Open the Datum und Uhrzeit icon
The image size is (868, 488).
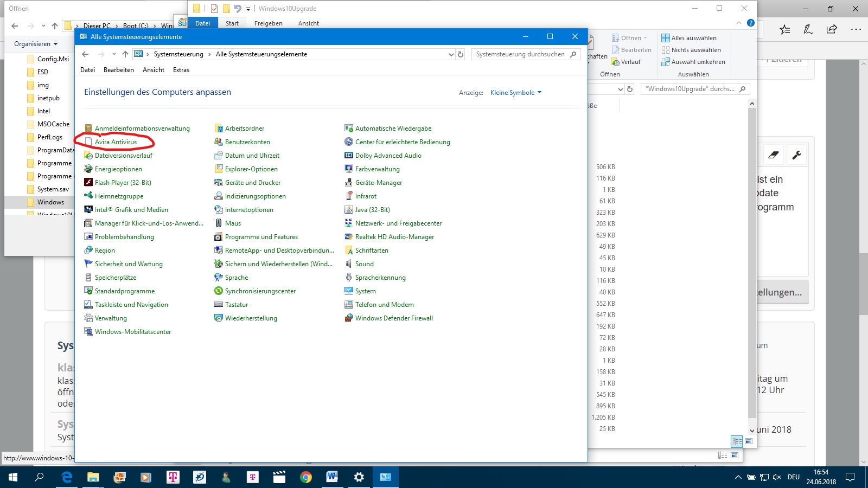[219, 156]
